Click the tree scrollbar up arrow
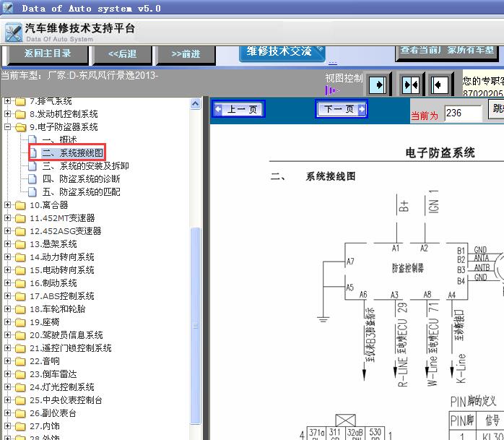Viewport: 504px width, 440px height. point(196,103)
